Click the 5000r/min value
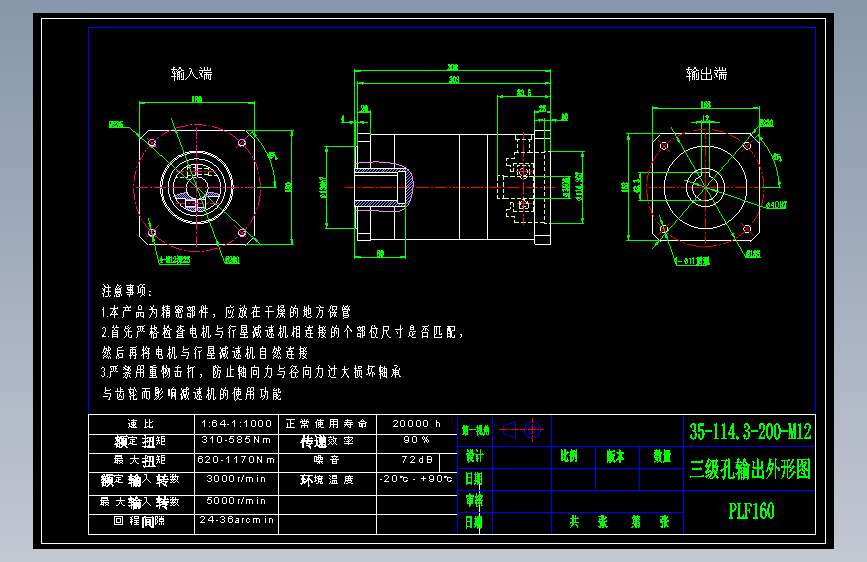The image size is (867, 562). point(236,501)
